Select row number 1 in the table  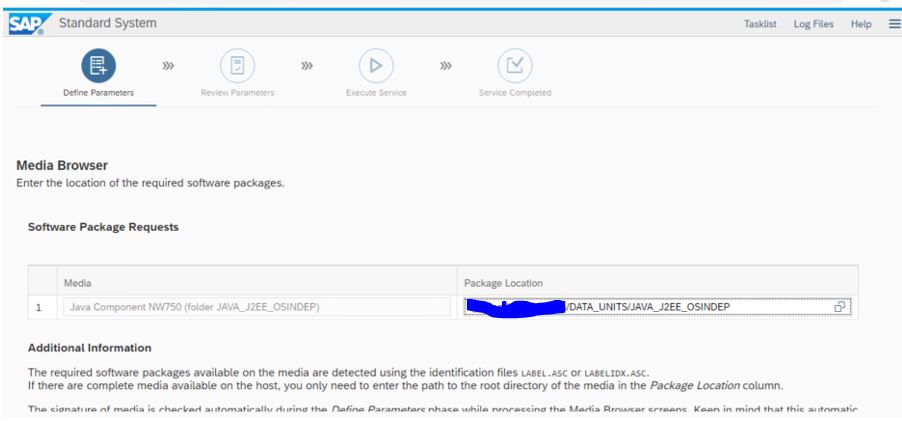[x=39, y=308]
